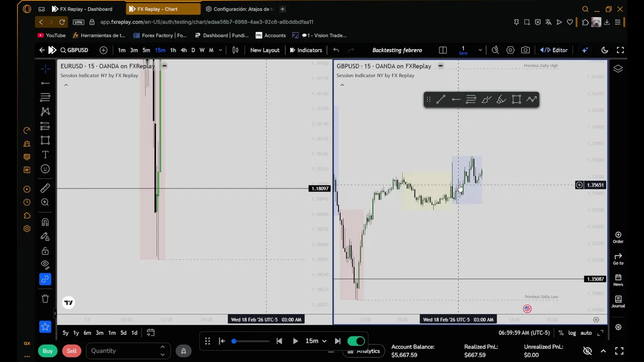Click the trash remove drawings icon
Image resolution: width=644 pixels, height=362 pixels.
(45, 299)
